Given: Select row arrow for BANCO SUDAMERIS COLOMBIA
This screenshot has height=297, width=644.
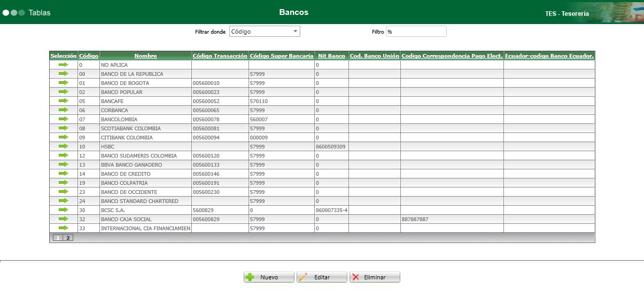Looking at the screenshot, I should pos(64,155).
